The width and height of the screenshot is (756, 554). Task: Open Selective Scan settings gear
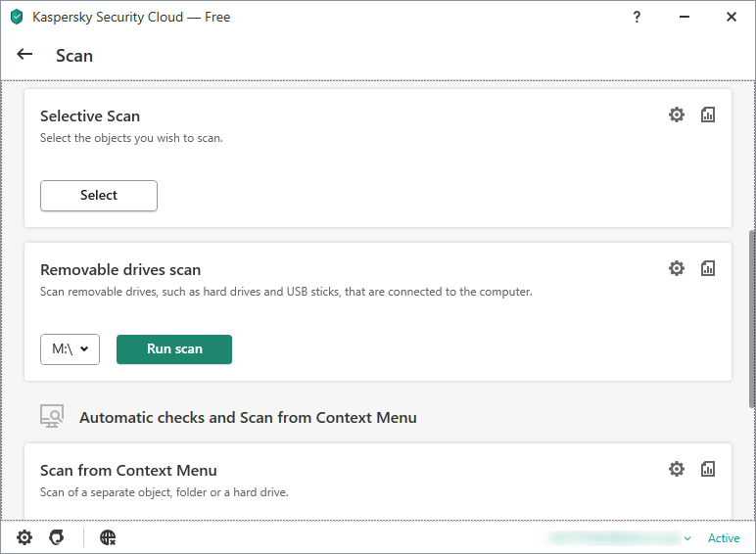point(677,115)
